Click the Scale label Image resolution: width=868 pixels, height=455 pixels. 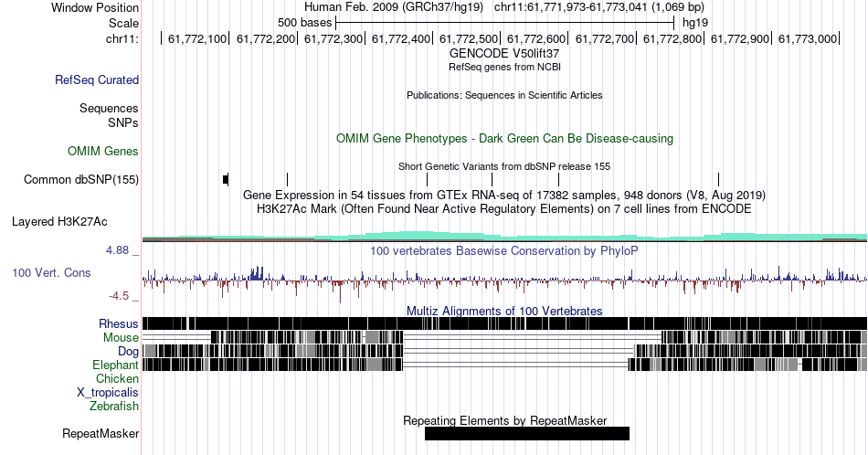123,23
